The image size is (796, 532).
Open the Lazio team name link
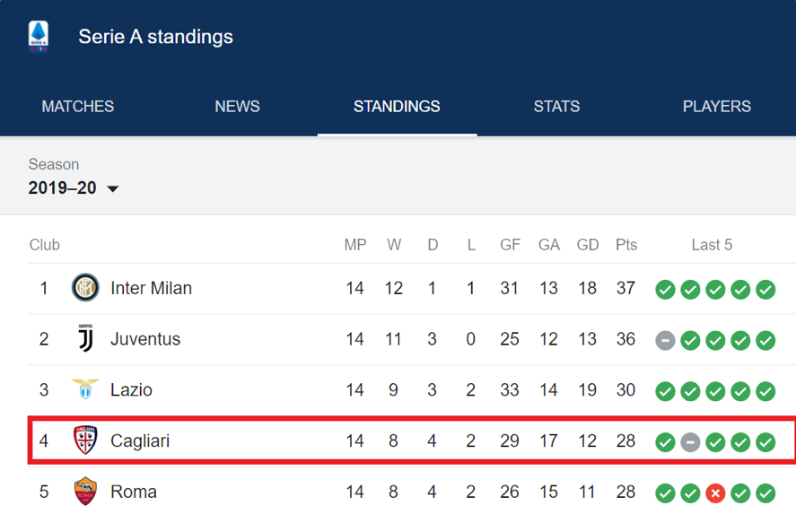(132, 389)
